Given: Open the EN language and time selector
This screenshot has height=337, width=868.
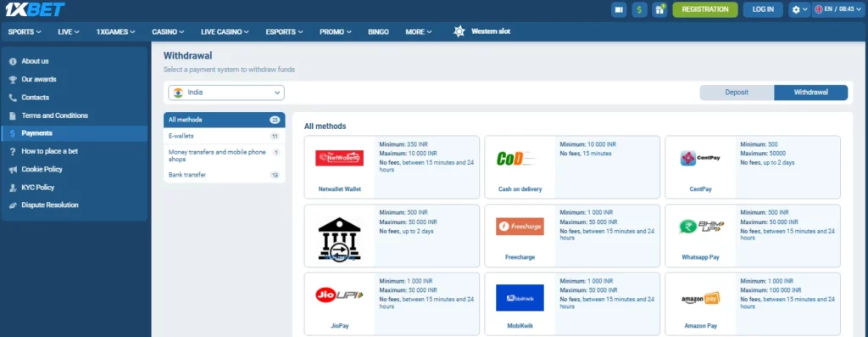Looking at the screenshot, I should 838,9.
